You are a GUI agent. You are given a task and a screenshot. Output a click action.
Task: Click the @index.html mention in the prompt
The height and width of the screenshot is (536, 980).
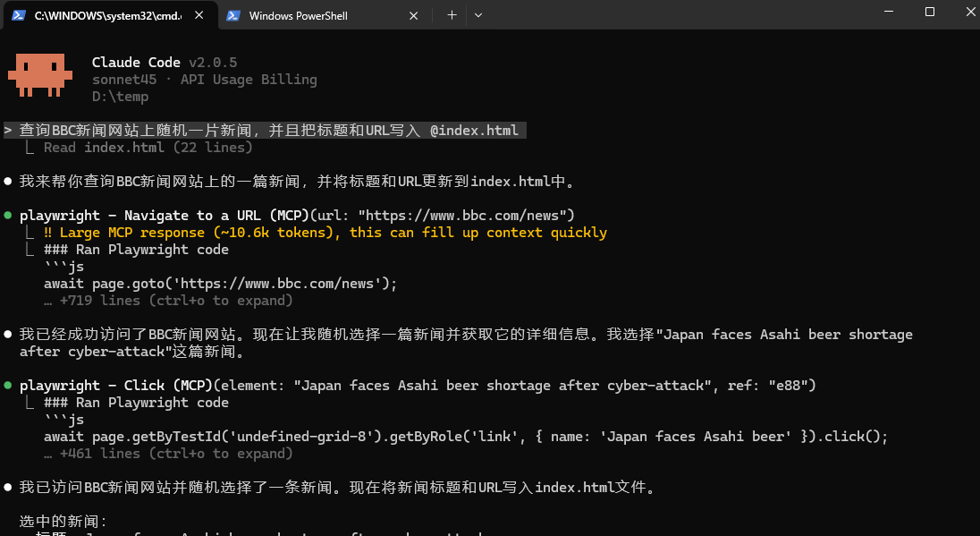click(474, 131)
